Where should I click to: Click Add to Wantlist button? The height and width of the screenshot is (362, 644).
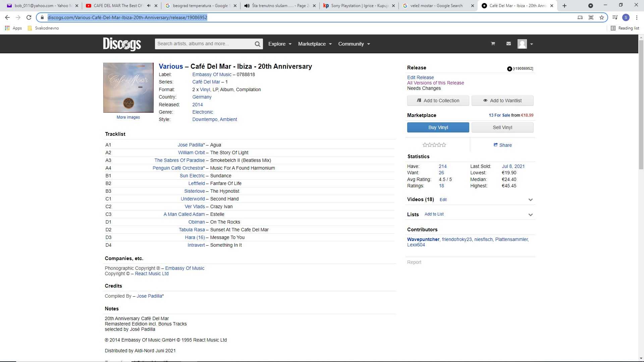click(502, 101)
